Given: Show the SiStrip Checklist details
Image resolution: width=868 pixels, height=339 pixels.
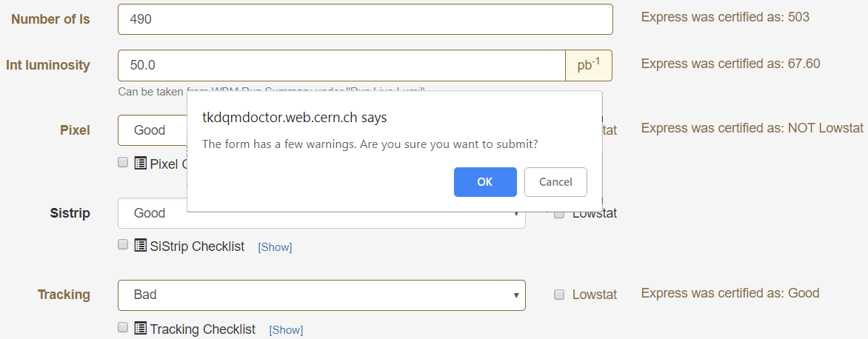Looking at the screenshot, I should pos(275,247).
